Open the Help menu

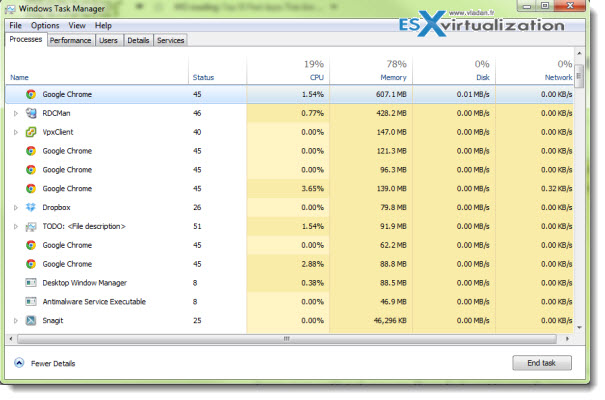point(103,25)
